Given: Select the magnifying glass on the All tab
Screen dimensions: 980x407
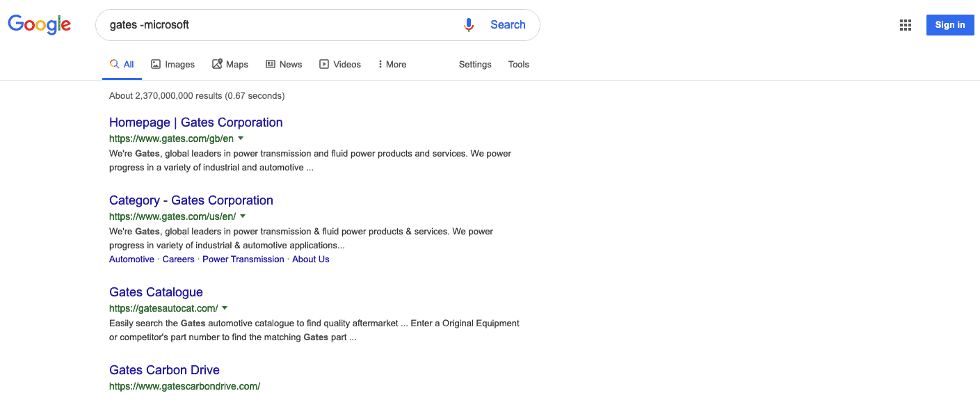Looking at the screenshot, I should pyautogui.click(x=113, y=63).
